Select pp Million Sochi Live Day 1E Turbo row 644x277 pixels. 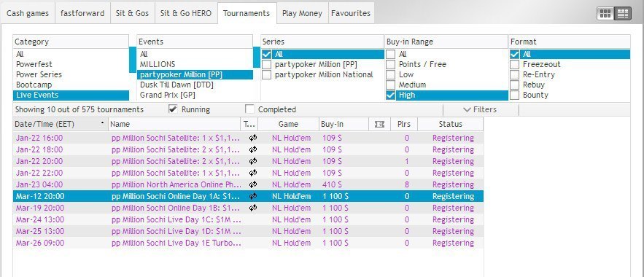point(248,243)
